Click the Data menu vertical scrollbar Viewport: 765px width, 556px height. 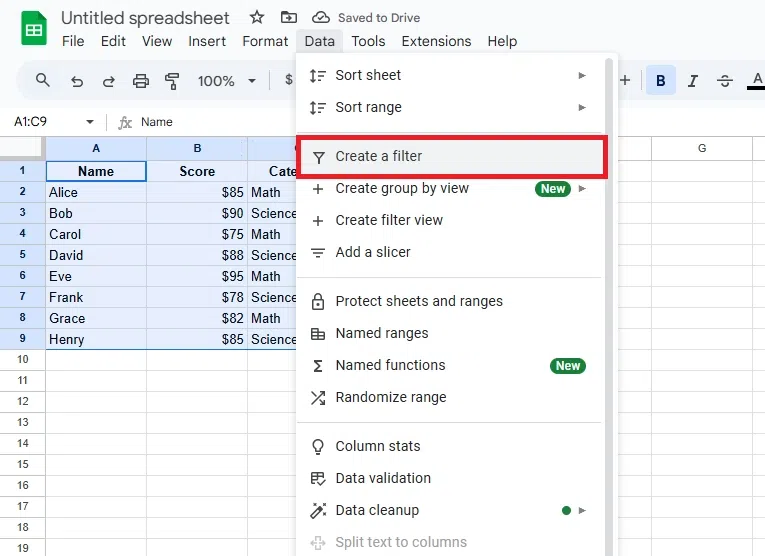pyautogui.click(x=608, y=307)
